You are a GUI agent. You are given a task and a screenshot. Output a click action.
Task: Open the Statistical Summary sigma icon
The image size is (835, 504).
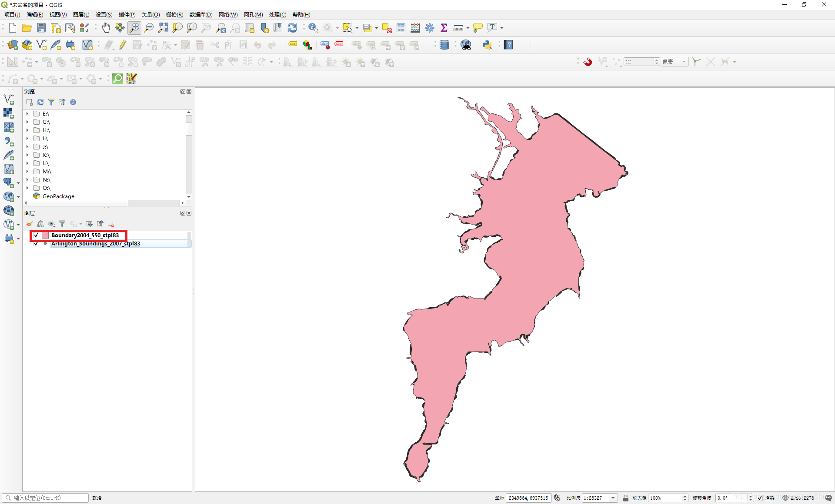(x=444, y=28)
